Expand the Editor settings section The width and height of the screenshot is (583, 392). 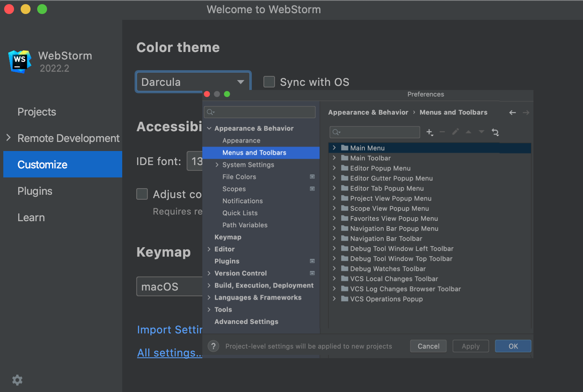pyautogui.click(x=209, y=249)
